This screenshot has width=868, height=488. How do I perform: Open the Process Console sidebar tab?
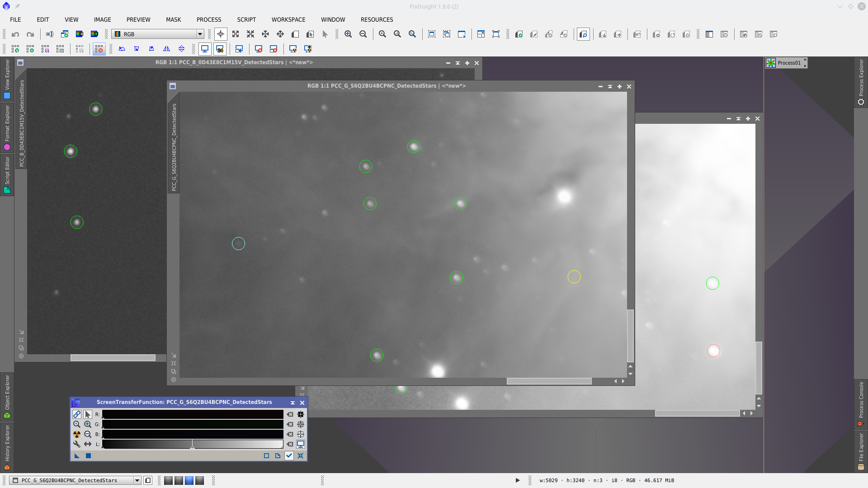point(861,404)
